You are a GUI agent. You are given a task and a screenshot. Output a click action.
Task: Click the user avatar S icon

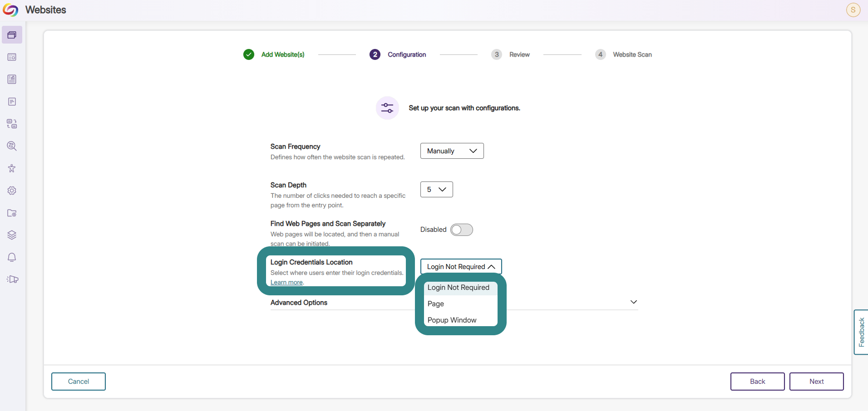tap(853, 10)
